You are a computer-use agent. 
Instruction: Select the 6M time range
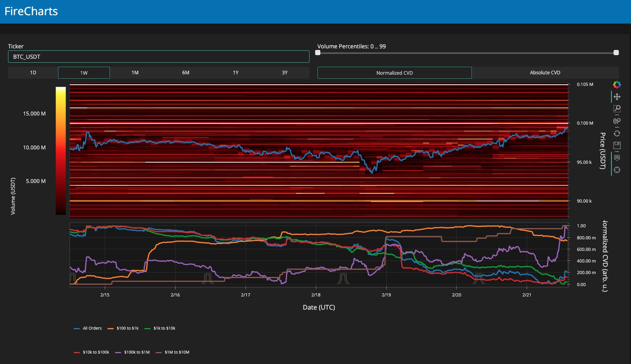[x=186, y=73]
